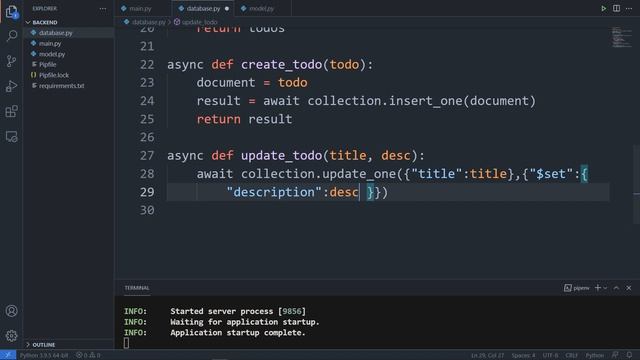The image size is (640, 360).
Task: Click 'Application startup complete.' terminal line
Action: (x=238, y=333)
